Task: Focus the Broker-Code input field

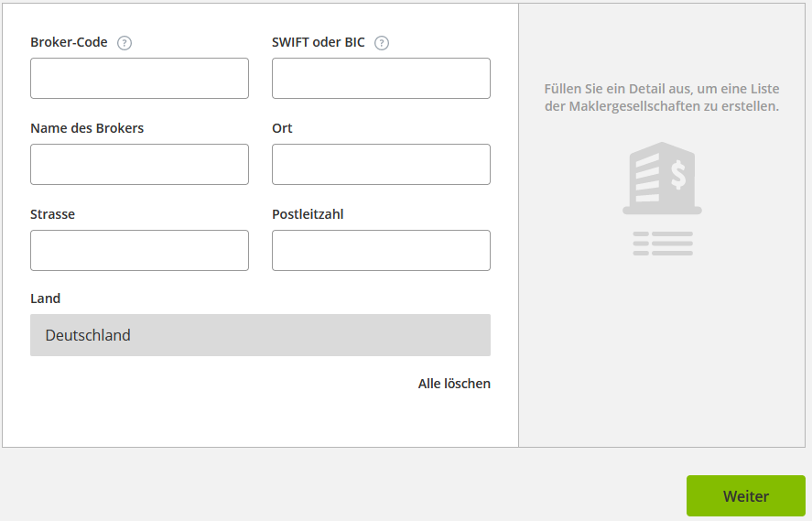Action: 139,79
